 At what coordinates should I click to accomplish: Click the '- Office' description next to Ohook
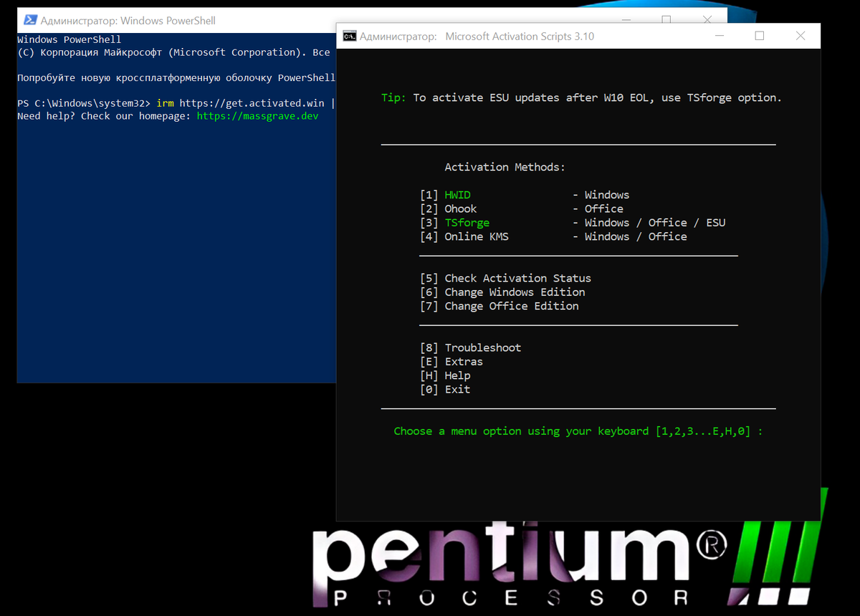[598, 208]
